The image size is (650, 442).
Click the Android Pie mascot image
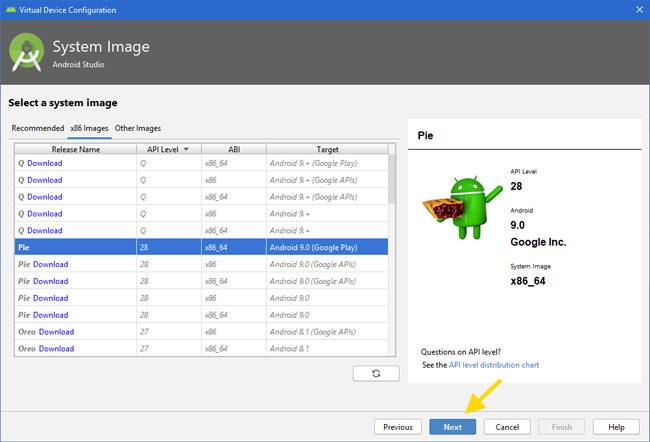pos(462,207)
